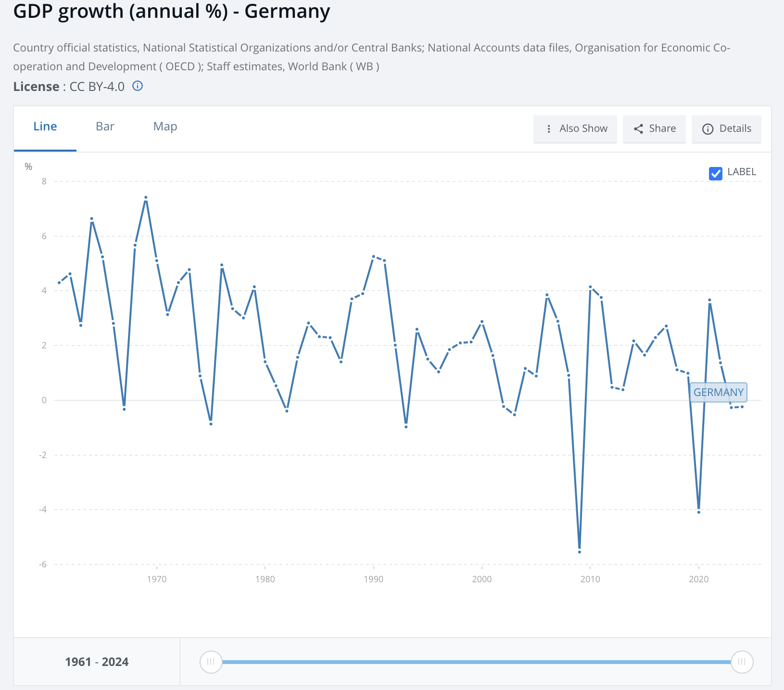Click the blue year-range slider track

pyautogui.click(x=476, y=662)
